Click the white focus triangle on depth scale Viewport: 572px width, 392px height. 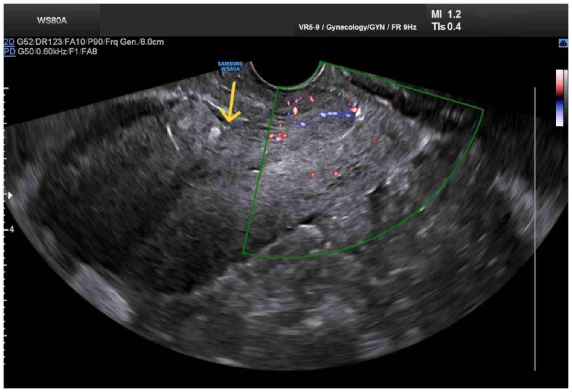click(x=10, y=196)
